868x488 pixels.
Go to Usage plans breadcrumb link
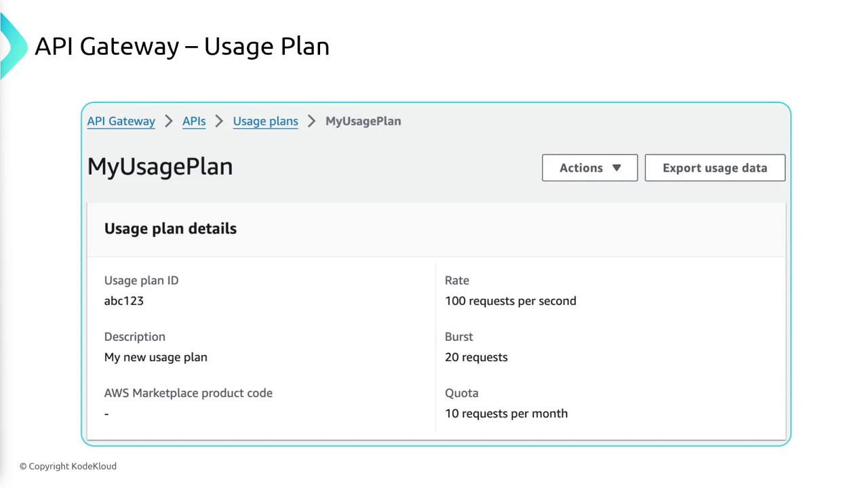click(265, 121)
